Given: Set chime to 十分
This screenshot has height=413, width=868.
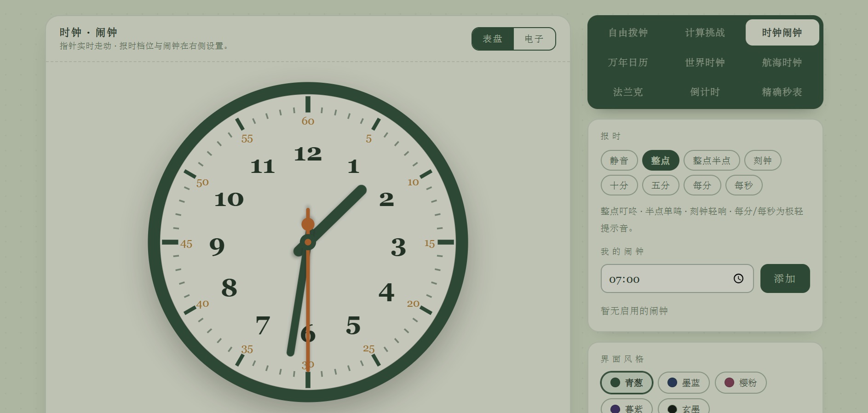Looking at the screenshot, I should pyautogui.click(x=619, y=185).
